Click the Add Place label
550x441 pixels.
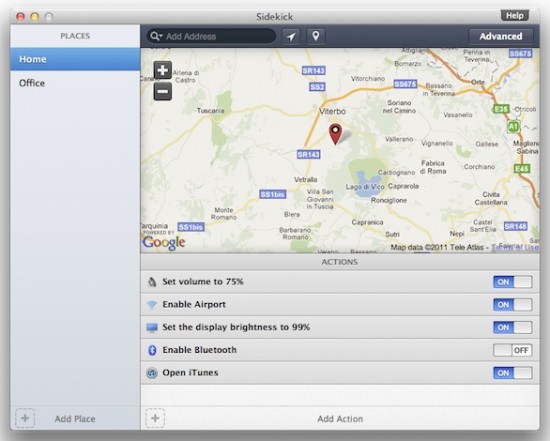(x=75, y=419)
